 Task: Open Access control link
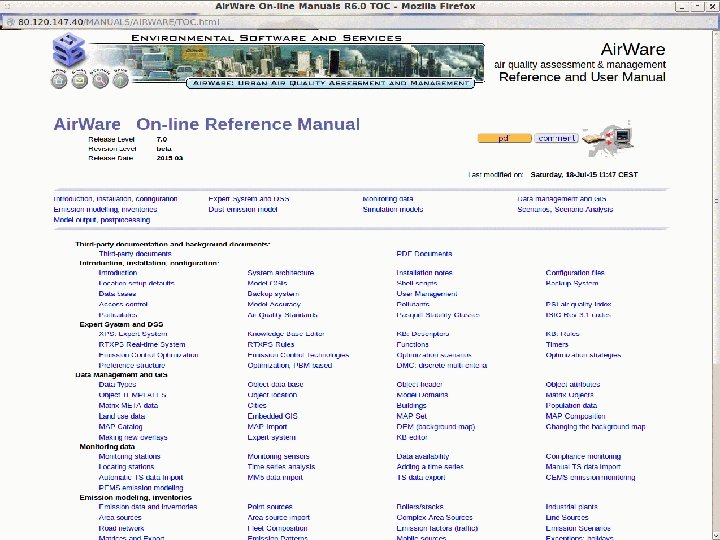click(x=123, y=304)
